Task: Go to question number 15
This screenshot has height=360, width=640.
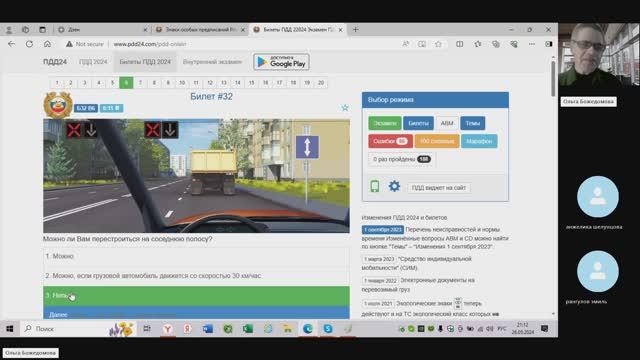Action: point(251,83)
